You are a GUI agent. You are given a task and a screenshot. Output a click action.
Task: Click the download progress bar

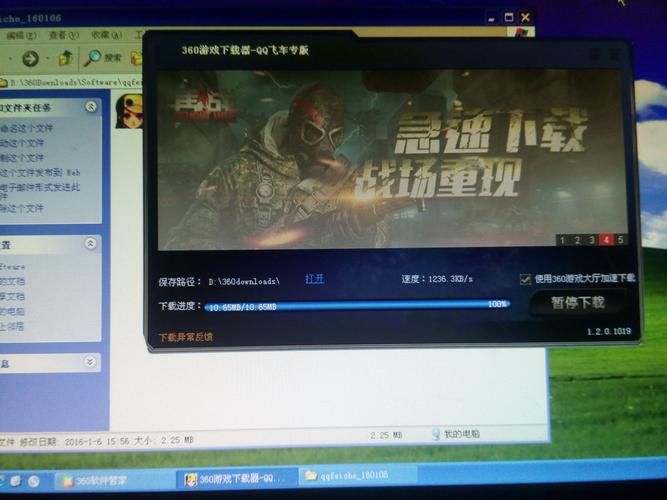click(357, 306)
